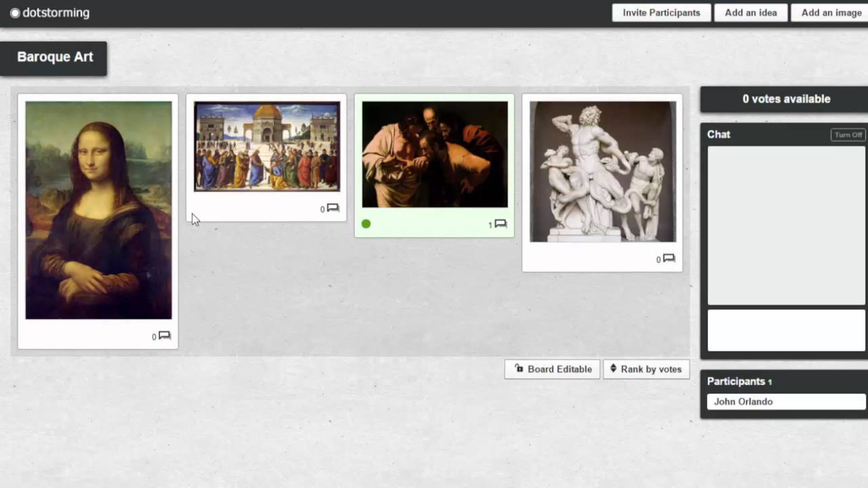Click the sort arrows icon in Rank by votes
Image resolution: width=868 pixels, height=488 pixels.
(x=613, y=369)
